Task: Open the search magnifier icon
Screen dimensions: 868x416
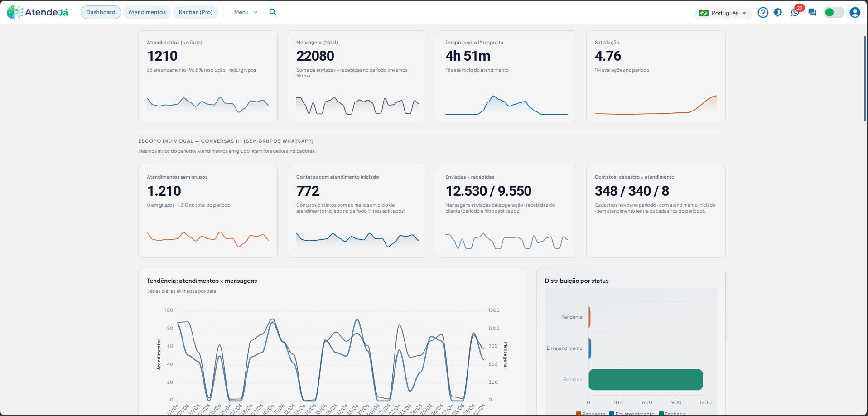Action: coord(273,12)
